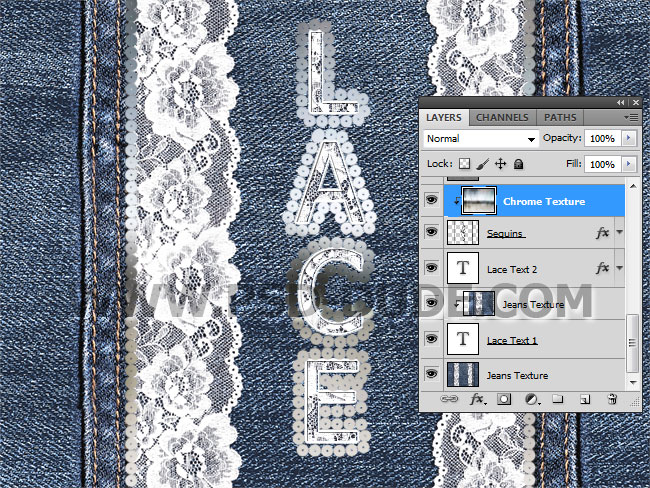
Task: Add a layer mask
Action: (504, 399)
